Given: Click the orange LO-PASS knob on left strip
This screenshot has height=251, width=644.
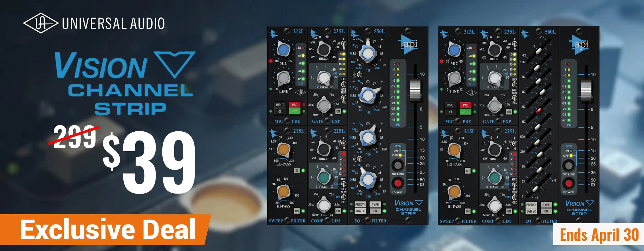Looking at the screenshot, I should click(283, 150).
